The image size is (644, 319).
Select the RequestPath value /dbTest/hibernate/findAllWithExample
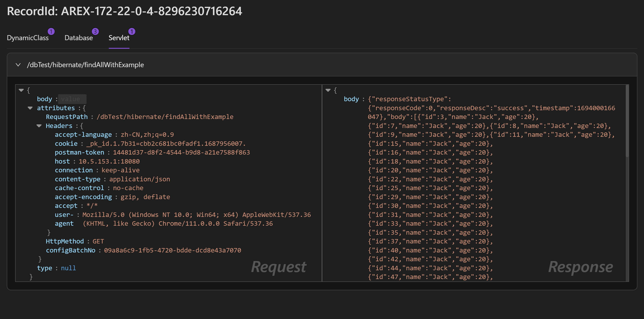165,117
